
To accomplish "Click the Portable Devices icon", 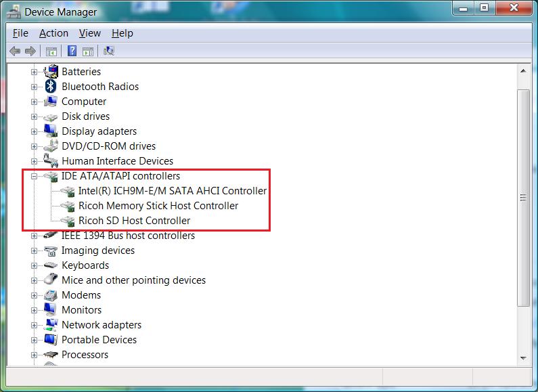I will (x=51, y=339).
